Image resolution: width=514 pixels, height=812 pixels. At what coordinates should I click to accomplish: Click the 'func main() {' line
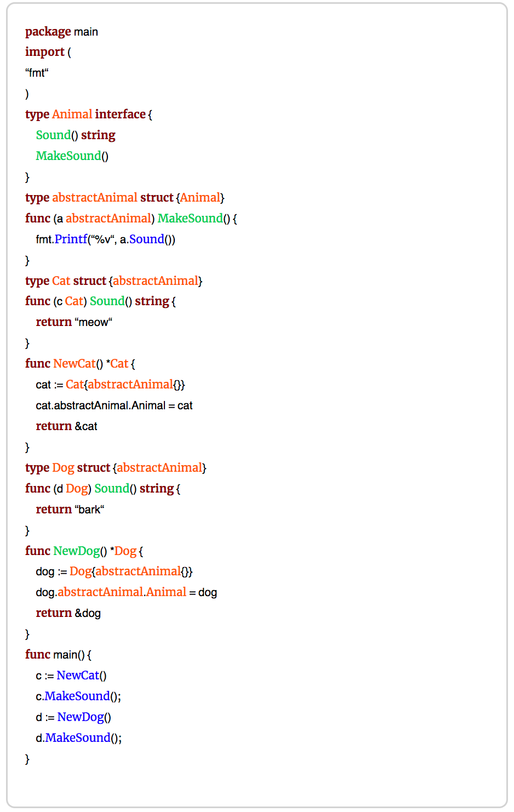coord(58,655)
